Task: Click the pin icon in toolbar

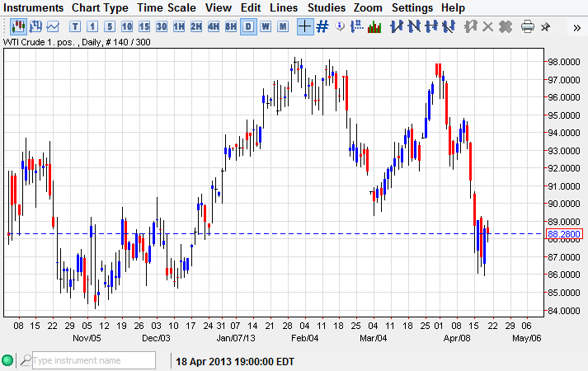Action: (x=546, y=26)
